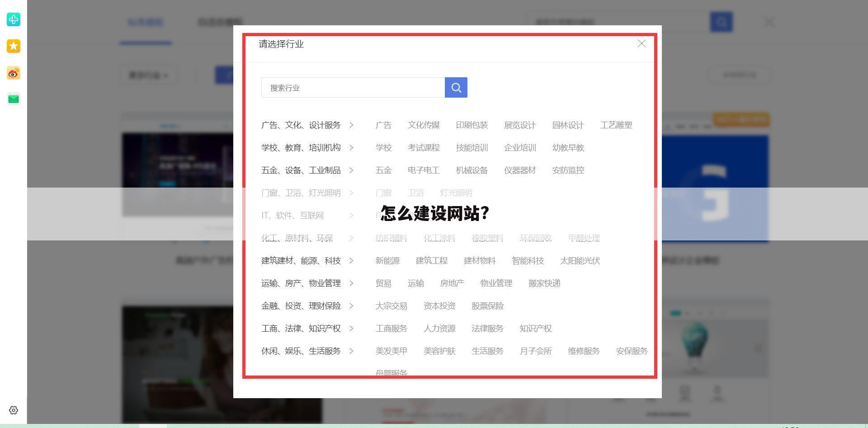This screenshot has width=868, height=428.
Task: Select the 母婴服务 industry link
Action: (391, 373)
